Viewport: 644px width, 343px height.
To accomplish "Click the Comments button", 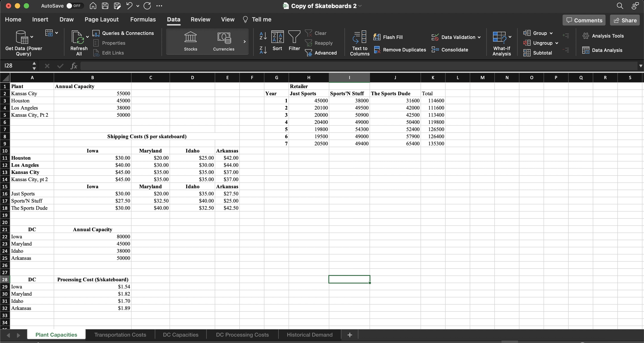I will (584, 20).
